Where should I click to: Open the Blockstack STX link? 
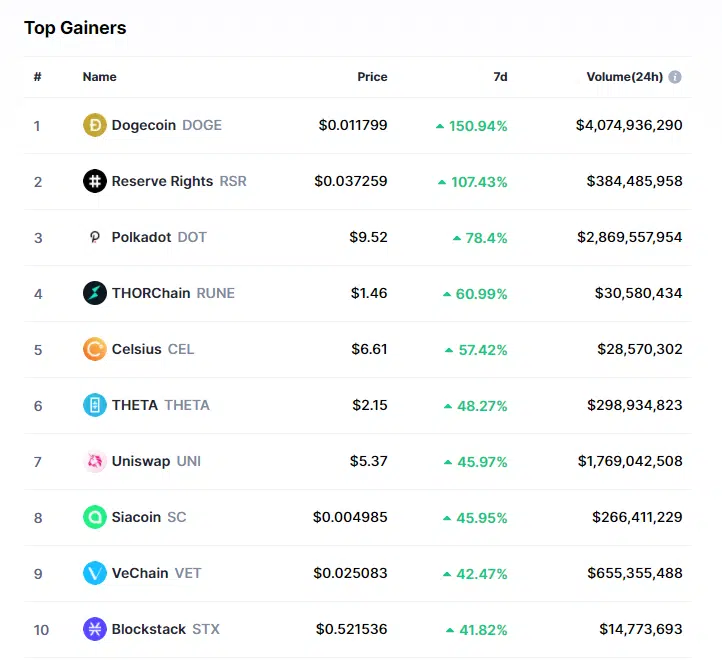tap(165, 629)
